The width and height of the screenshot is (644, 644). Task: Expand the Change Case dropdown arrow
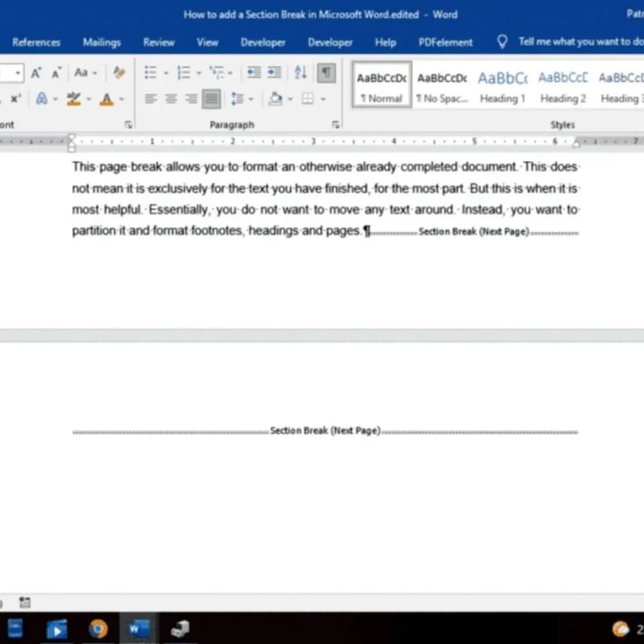[95, 73]
